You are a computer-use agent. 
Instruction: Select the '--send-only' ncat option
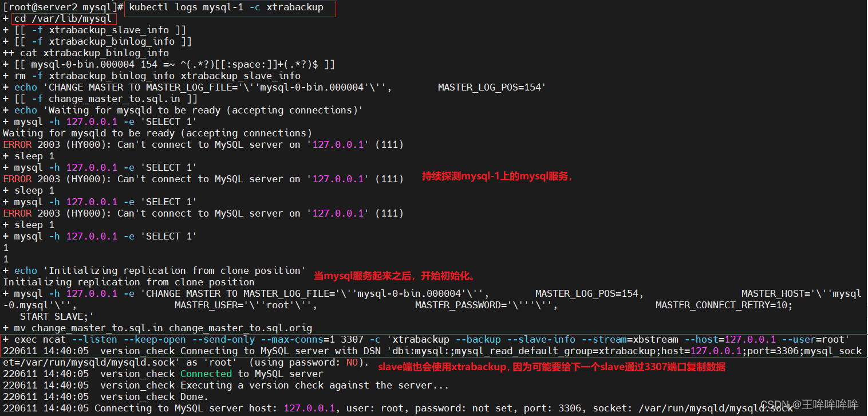(x=223, y=340)
